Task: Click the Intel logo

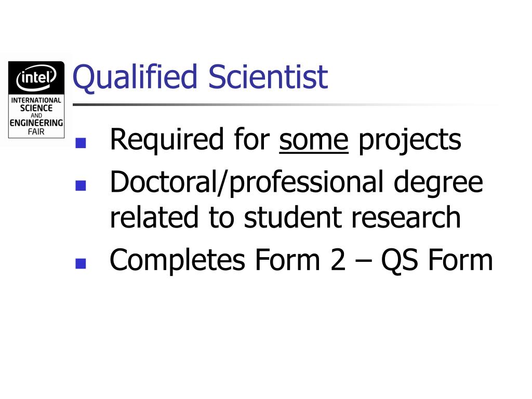Action: click(36, 78)
